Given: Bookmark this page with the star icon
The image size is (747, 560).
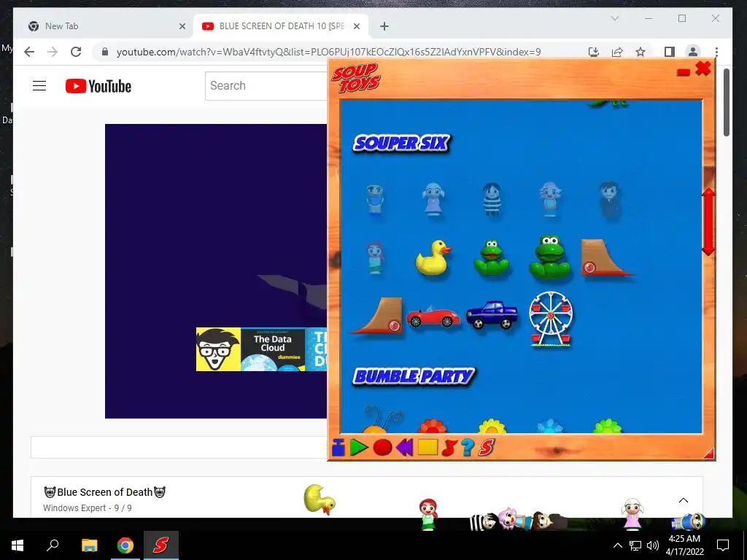Looking at the screenshot, I should pos(640,52).
